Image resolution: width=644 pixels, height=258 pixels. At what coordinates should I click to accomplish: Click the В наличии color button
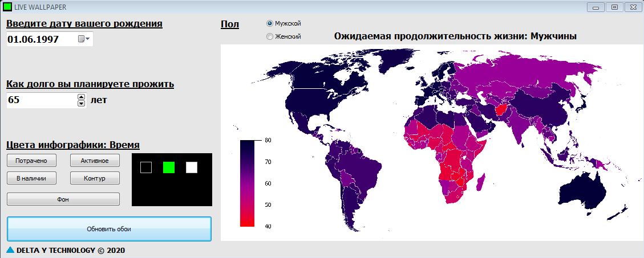(x=31, y=178)
